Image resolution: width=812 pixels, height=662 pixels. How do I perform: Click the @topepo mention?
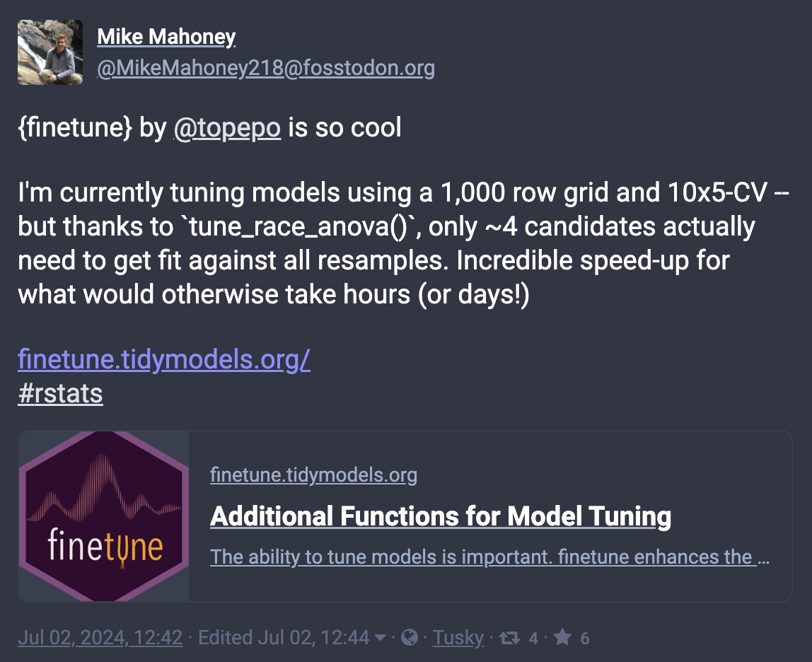[227, 128]
